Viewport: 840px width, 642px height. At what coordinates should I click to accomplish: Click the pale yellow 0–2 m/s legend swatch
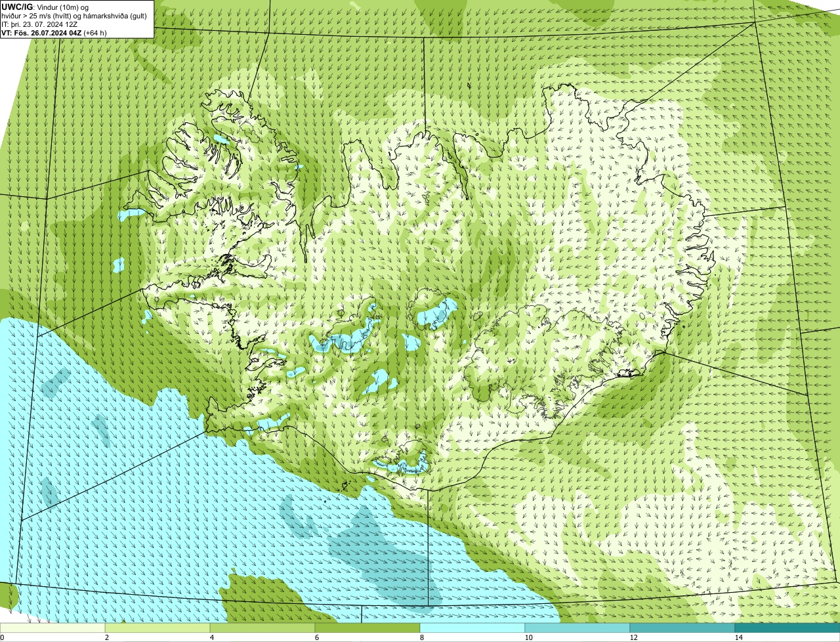52,628
